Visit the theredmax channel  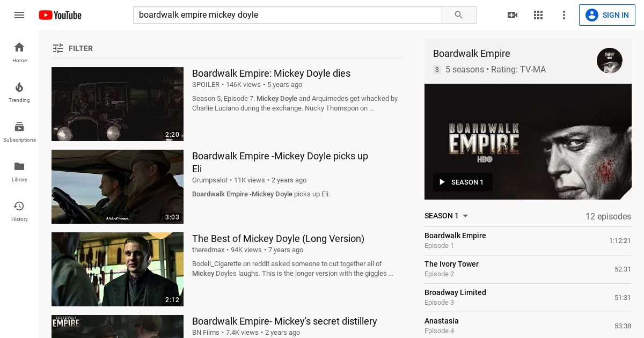coord(208,250)
